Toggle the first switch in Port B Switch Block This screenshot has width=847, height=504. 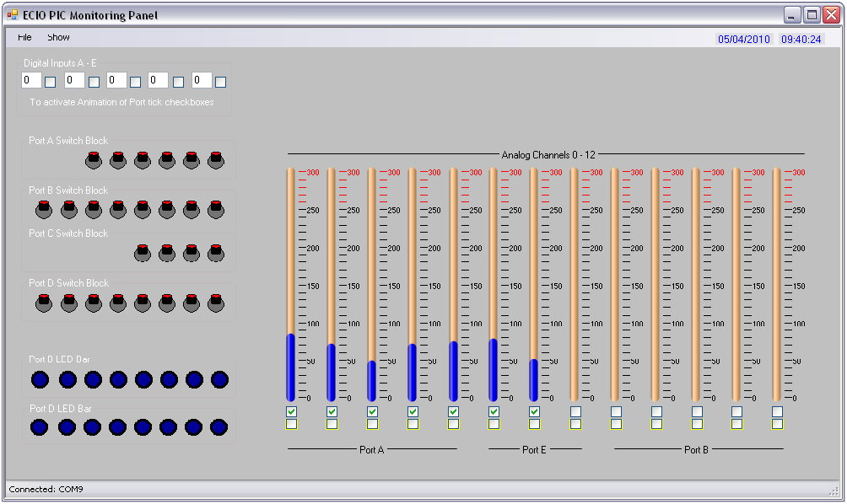(45, 209)
